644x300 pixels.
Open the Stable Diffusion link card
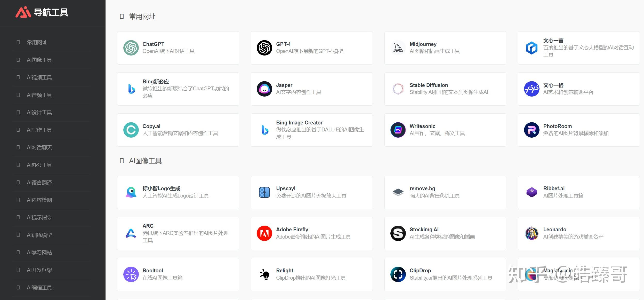click(445, 89)
